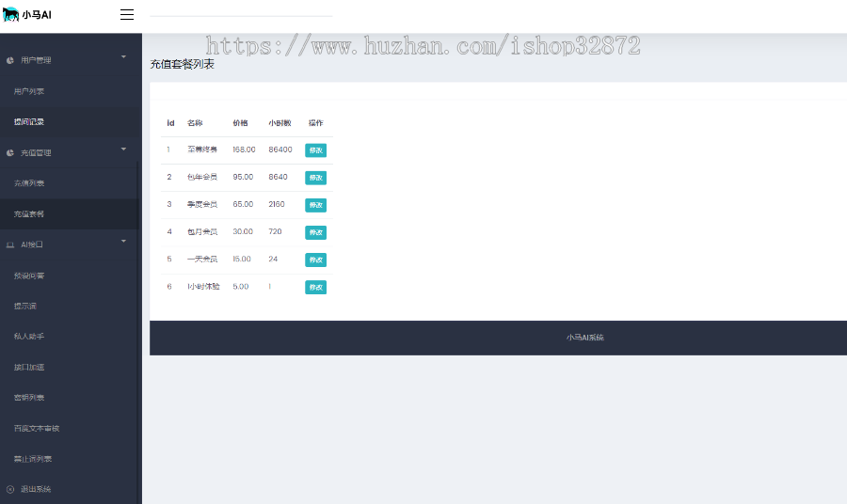Click the hours value 720
The image size is (847, 504).
[x=275, y=232]
